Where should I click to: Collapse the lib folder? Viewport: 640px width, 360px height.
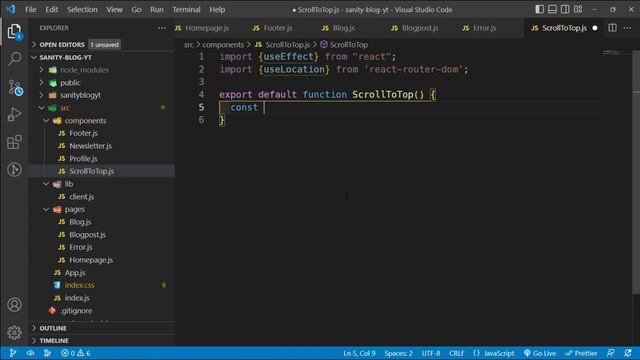(x=102, y=184)
